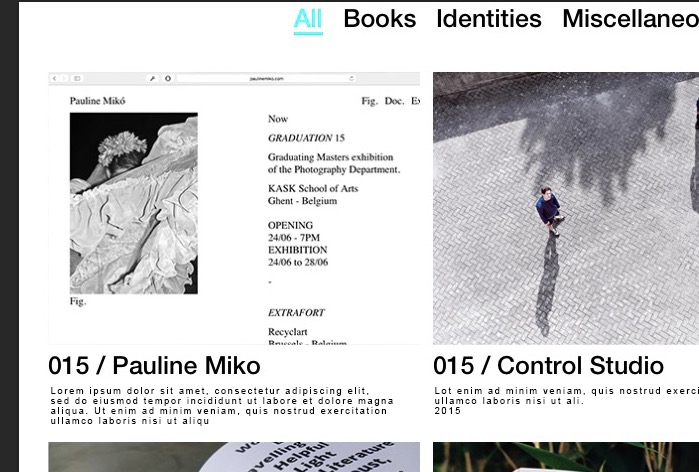699x472 pixels.
Task: Switch to the Books category
Action: coord(380,19)
